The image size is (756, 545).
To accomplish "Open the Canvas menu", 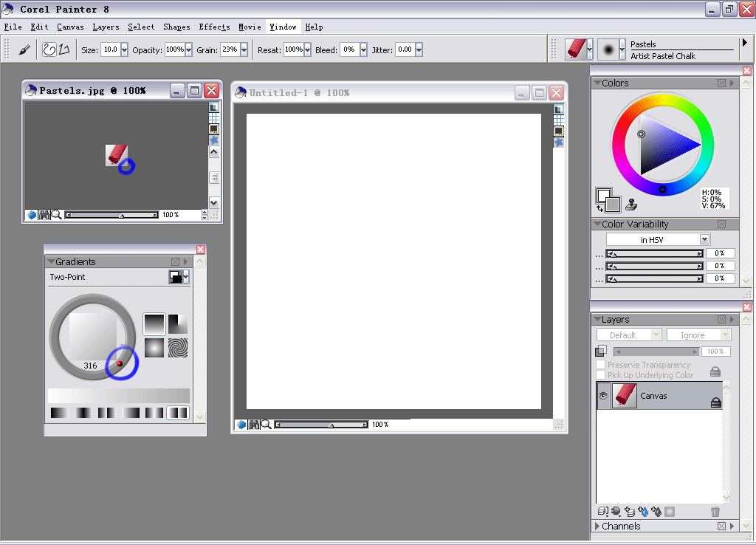I will coord(70,27).
